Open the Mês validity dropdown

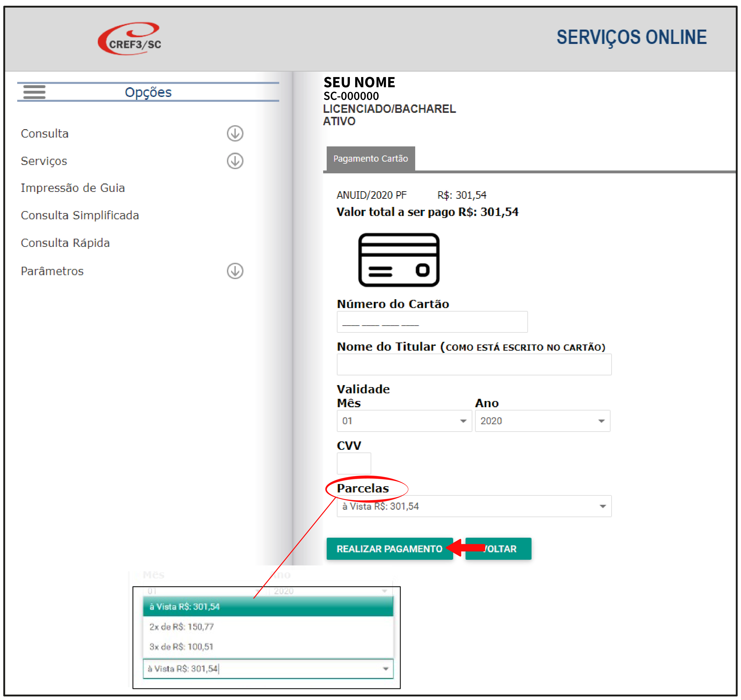404,421
